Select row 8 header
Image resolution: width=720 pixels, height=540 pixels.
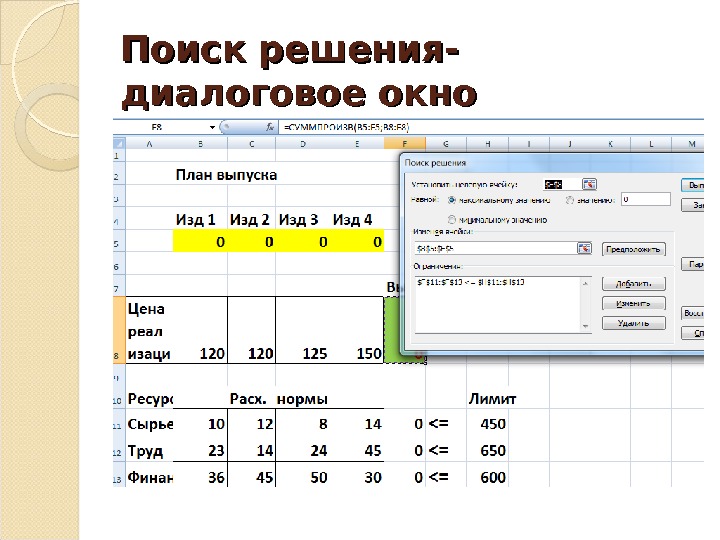[x=119, y=330]
